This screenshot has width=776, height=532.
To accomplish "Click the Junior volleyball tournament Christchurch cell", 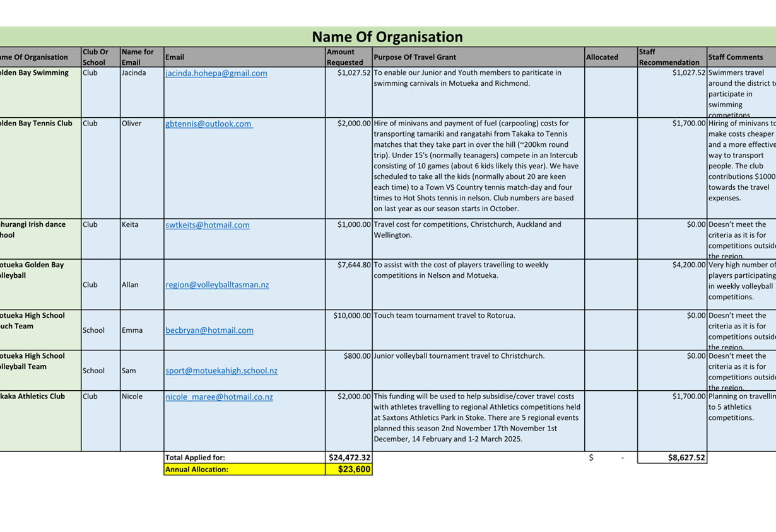I will [x=478, y=370].
